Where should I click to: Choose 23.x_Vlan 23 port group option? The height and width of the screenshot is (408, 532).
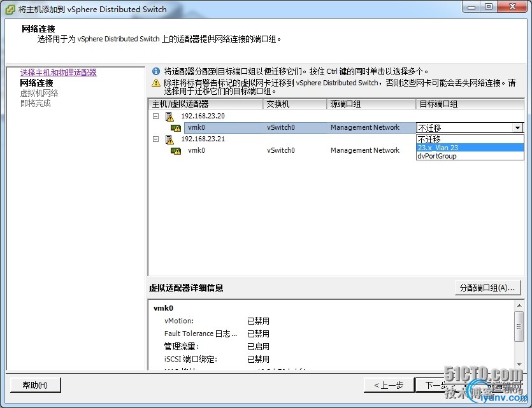[470, 148]
